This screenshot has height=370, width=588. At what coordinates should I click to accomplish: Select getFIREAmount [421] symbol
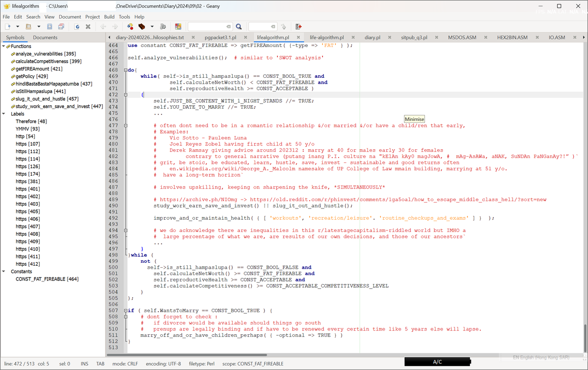point(39,69)
